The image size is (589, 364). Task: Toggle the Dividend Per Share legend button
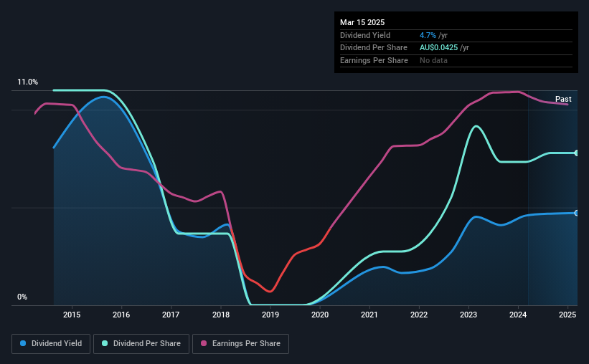(x=141, y=344)
